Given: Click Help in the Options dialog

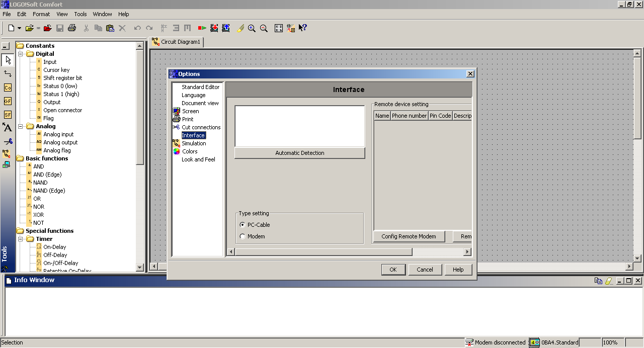Looking at the screenshot, I should [458, 270].
